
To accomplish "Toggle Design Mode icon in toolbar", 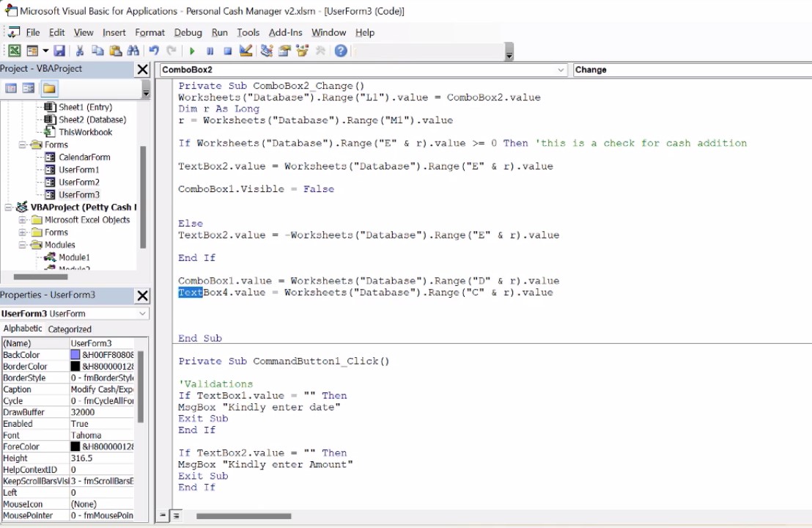I will (246, 51).
